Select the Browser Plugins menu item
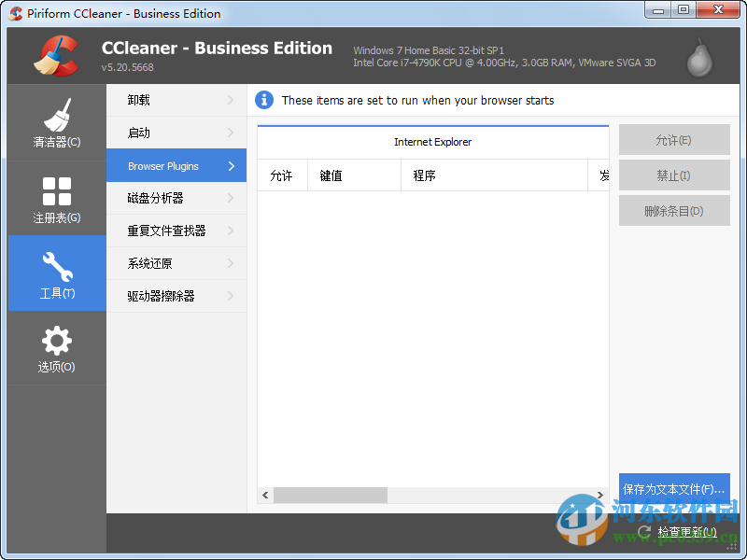The height and width of the screenshot is (560, 747). click(x=176, y=166)
